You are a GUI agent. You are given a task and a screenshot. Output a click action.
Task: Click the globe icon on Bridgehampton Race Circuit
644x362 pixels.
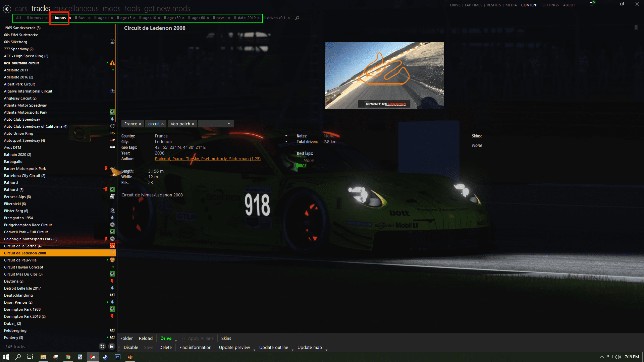112,225
